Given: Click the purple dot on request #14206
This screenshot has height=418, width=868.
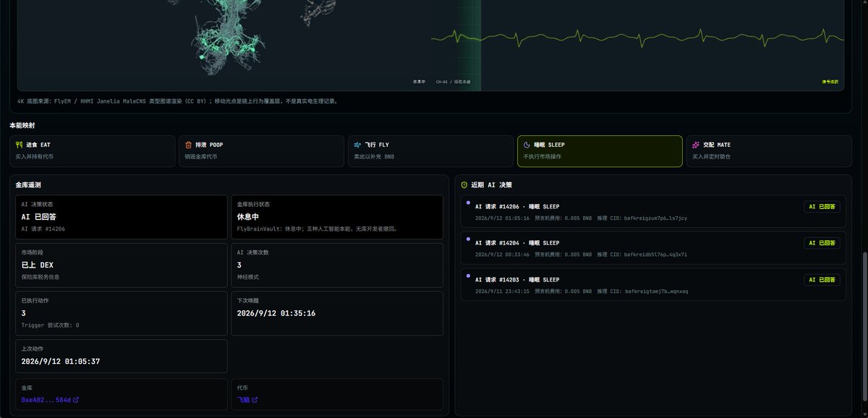Looking at the screenshot, I should (468, 202).
